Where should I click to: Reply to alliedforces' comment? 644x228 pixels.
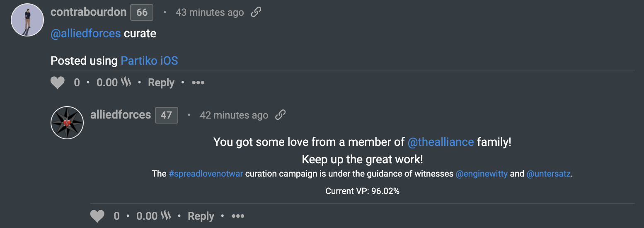coord(201,216)
